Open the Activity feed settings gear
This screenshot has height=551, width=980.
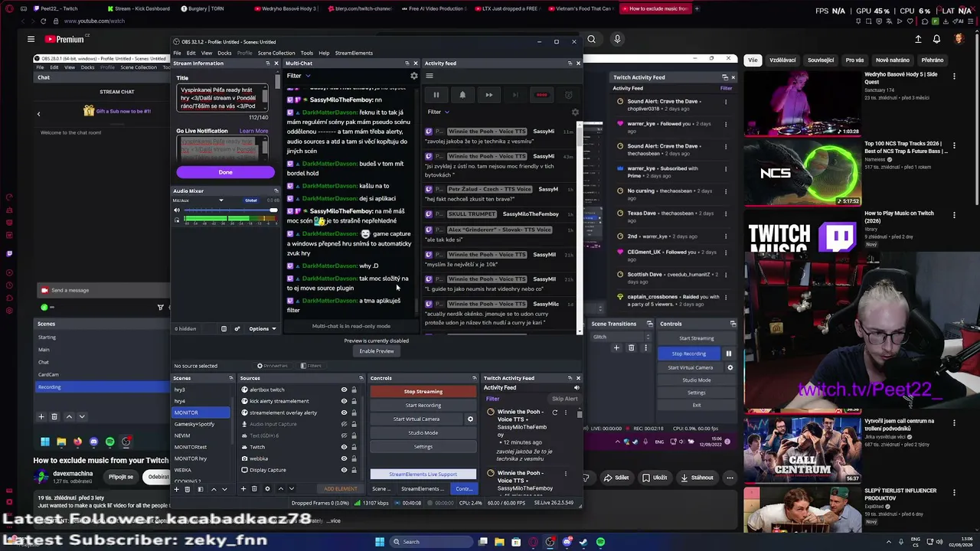[575, 112]
